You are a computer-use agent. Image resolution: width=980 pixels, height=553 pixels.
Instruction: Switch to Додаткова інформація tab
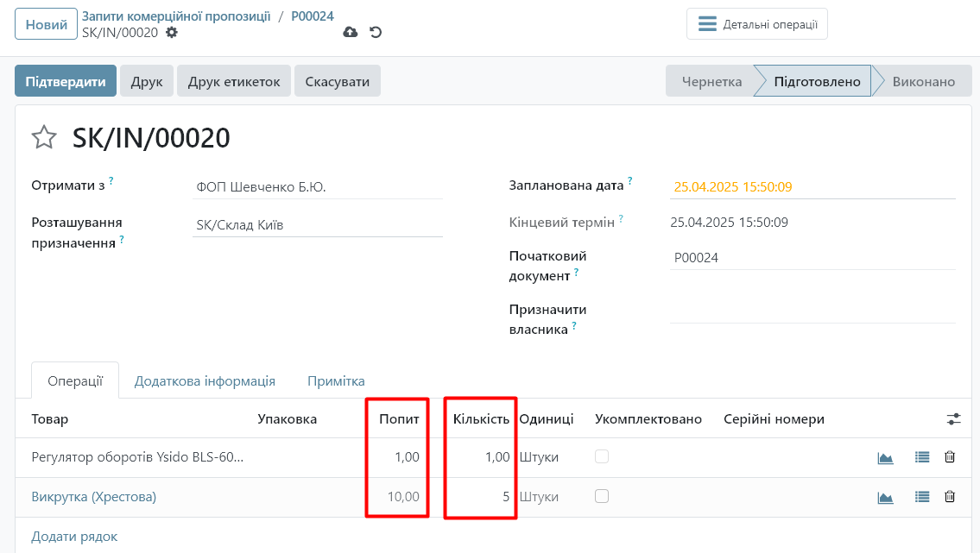click(205, 380)
